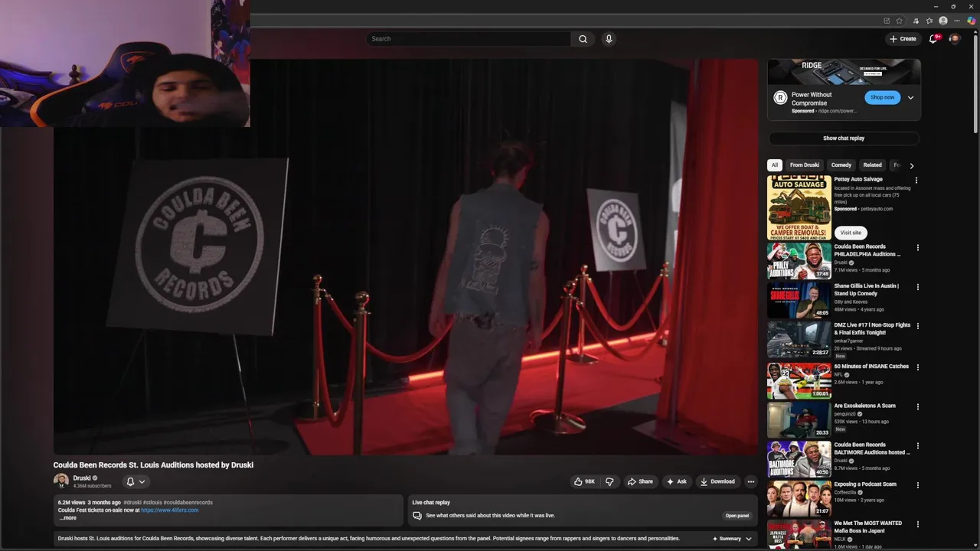
Task: Open Are Exoskeletons A Scam thumbnail
Action: click(799, 419)
